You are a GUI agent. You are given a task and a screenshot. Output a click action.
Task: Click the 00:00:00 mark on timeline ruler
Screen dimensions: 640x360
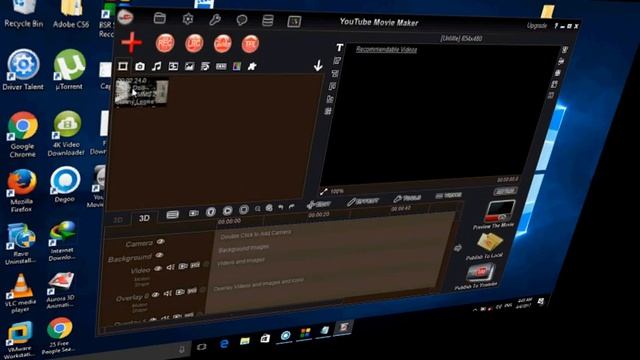[229, 222]
